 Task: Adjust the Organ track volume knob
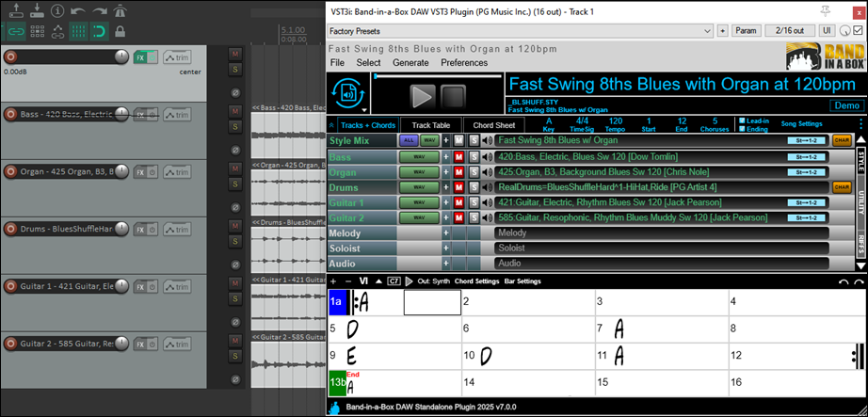coord(121,172)
